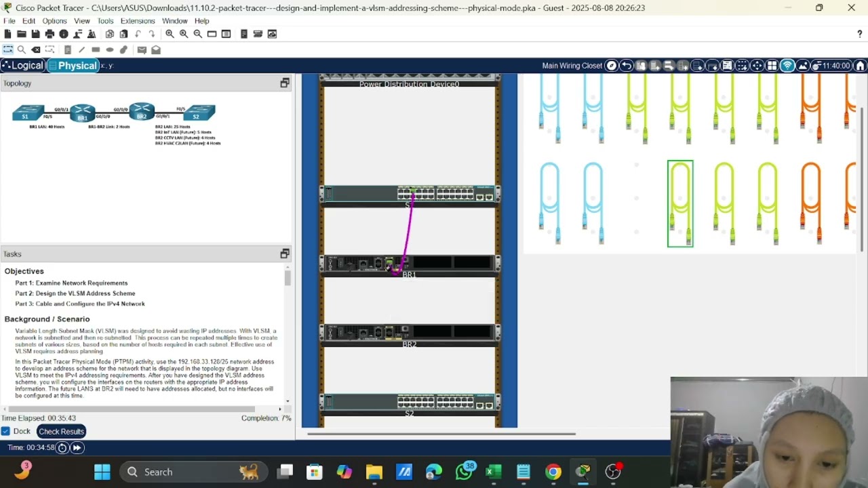Open Google Chrome from the taskbar

click(x=553, y=472)
